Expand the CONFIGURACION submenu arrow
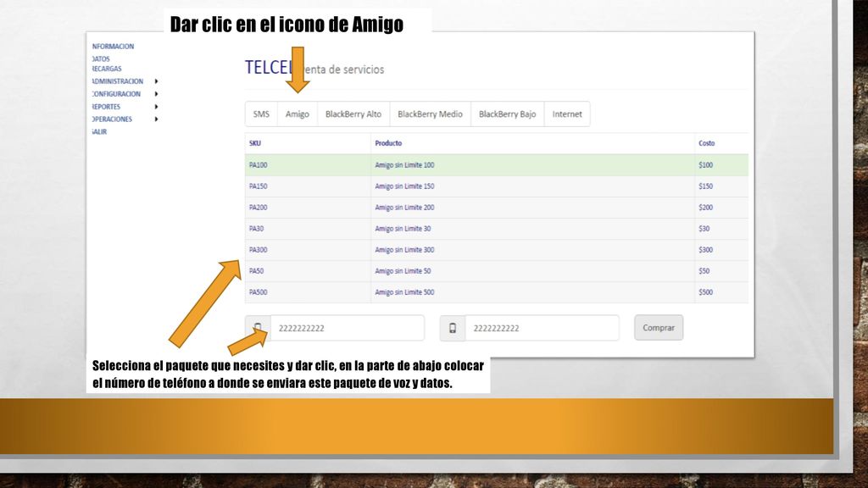Viewport: 868px width, 488px height. tap(156, 94)
